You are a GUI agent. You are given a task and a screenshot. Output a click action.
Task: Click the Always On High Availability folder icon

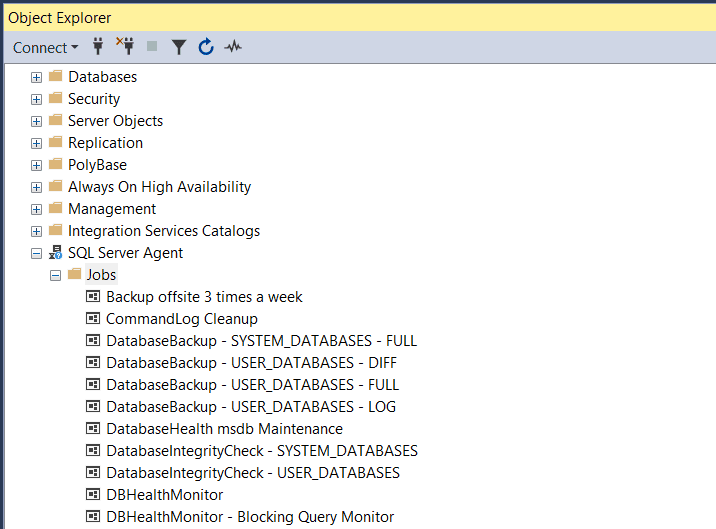point(55,185)
